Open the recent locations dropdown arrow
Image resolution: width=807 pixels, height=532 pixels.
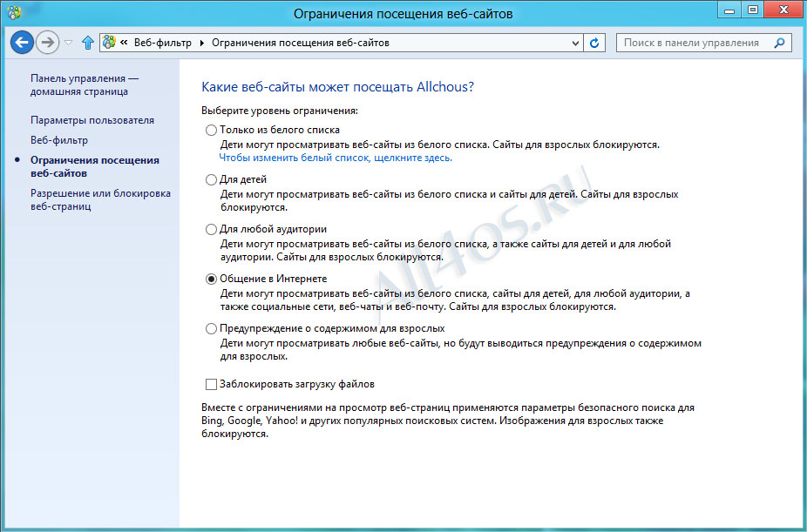pos(69,43)
